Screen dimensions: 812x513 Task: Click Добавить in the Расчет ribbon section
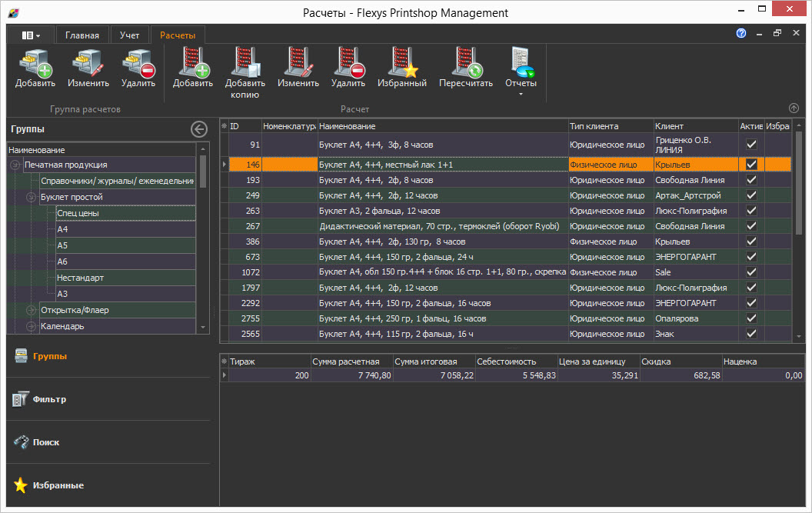[193, 69]
